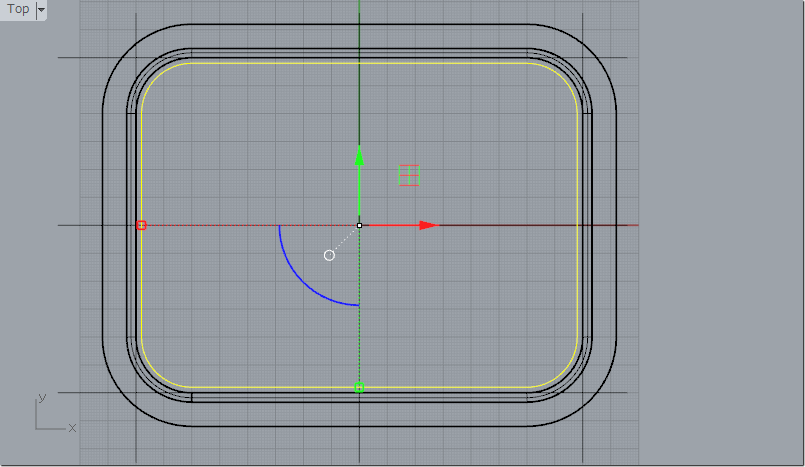Click the red-green gumball plane indicator
This screenshot has width=805, height=467.
point(409,176)
